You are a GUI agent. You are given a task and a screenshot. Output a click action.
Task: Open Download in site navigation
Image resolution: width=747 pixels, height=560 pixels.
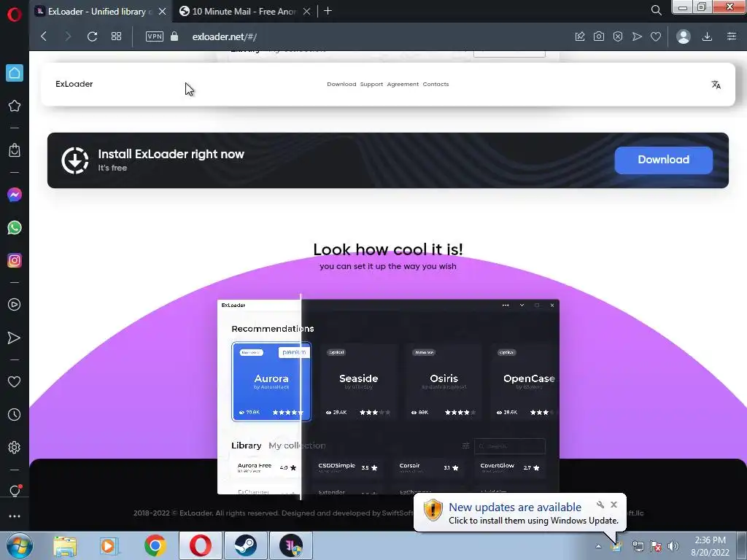pyautogui.click(x=341, y=85)
